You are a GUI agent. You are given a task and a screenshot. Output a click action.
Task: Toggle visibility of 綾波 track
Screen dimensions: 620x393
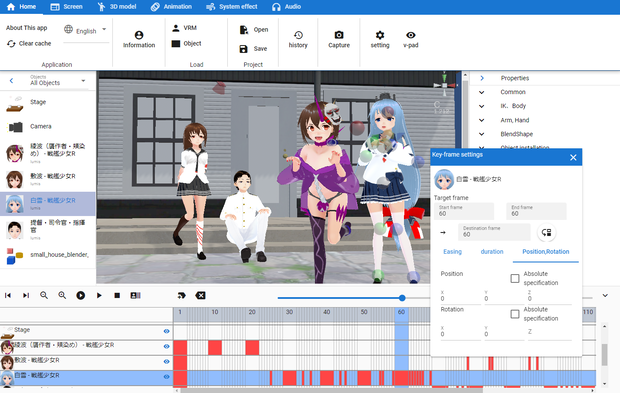tap(166, 346)
